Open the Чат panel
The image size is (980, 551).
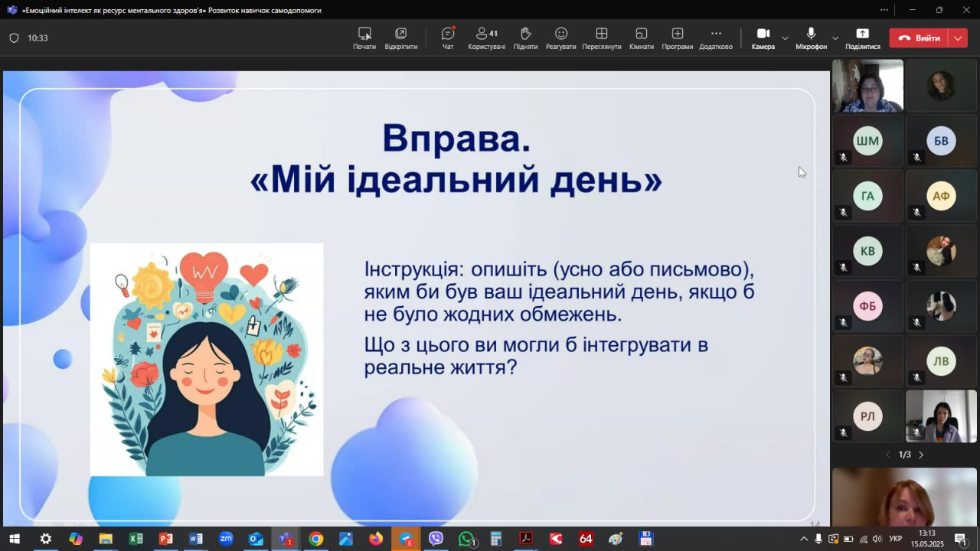(x=448, y=37)
